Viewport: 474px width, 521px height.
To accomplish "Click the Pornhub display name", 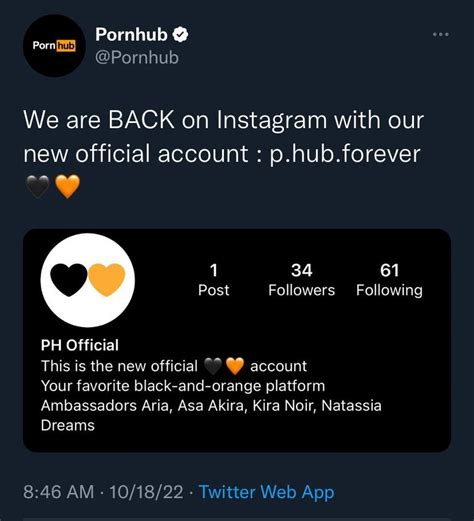I will (131, 34).
